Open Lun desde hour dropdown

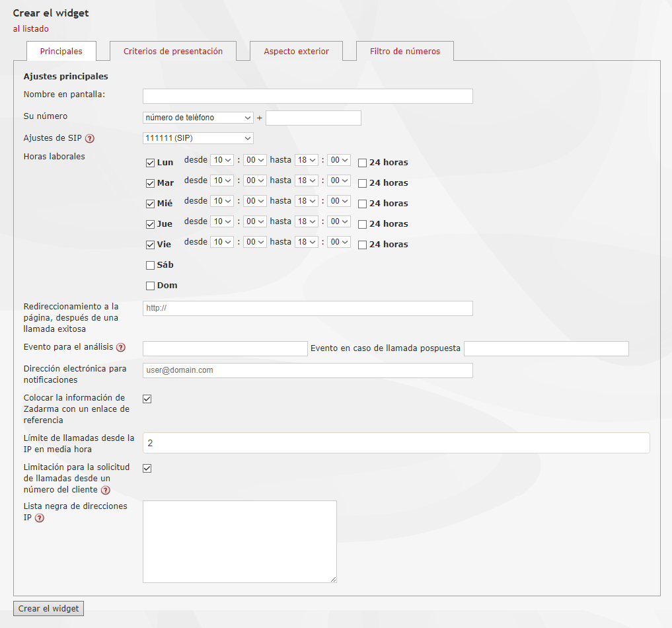coord(222,160)
